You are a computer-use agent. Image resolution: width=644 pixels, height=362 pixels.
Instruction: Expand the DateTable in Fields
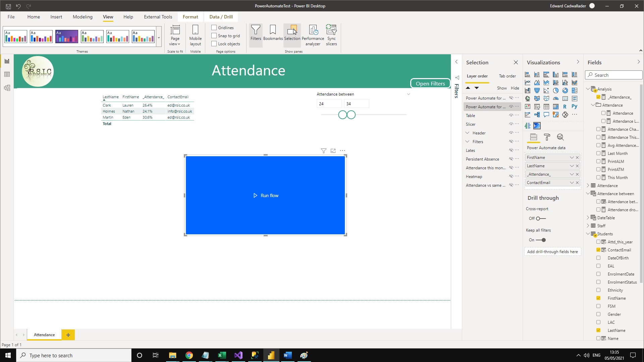coord(588,218)
